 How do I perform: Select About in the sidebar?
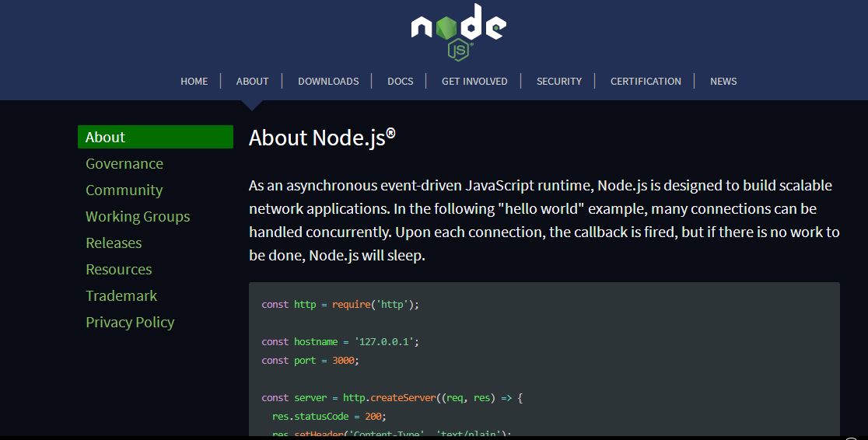tap(156, 137)
